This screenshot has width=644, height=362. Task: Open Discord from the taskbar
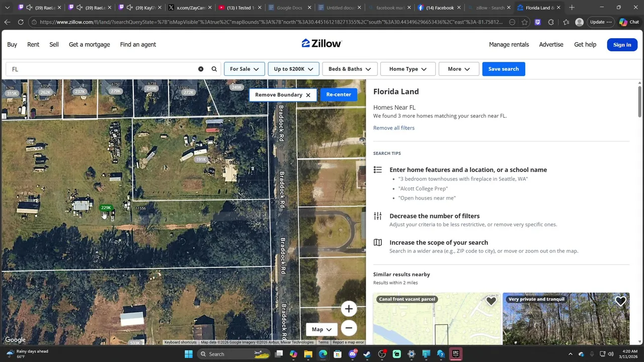[352, 354]
